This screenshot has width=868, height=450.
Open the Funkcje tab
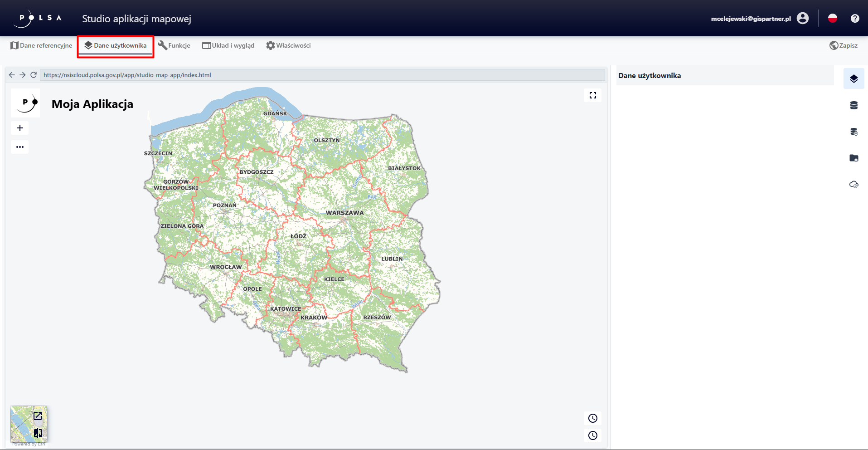click(174, 45)
